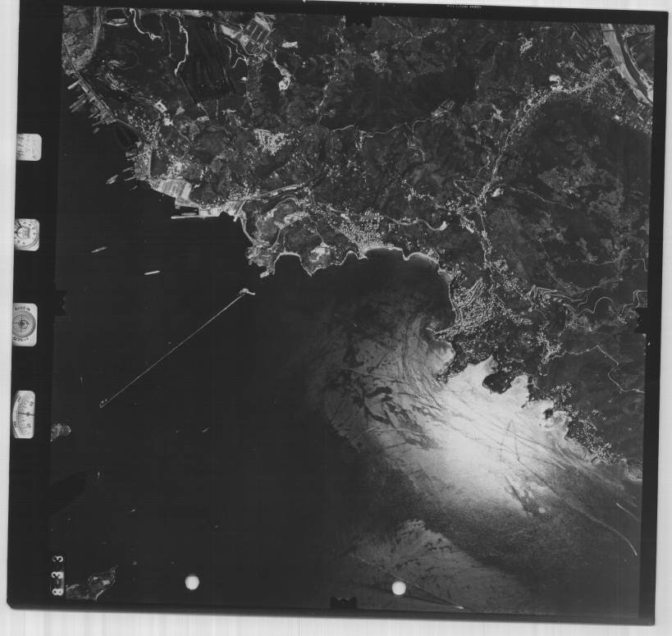Click the left white dot at the bottom
The image size is (672, 636).
[x=192, y=582]
